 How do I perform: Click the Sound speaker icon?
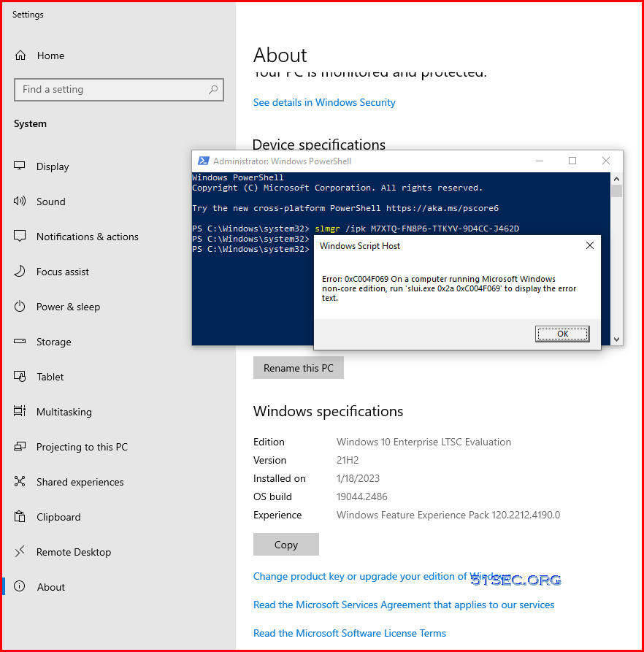pyautogui.click(x=20, y=202)
